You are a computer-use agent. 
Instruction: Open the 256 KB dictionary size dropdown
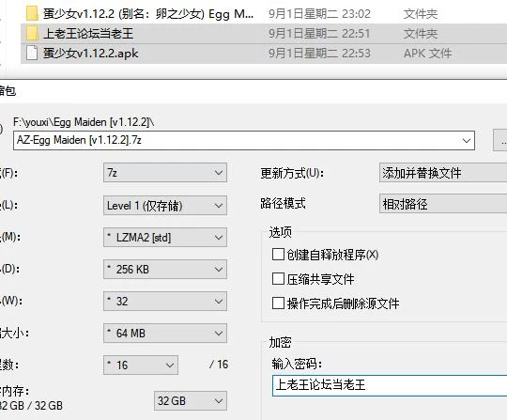(165, 270)
